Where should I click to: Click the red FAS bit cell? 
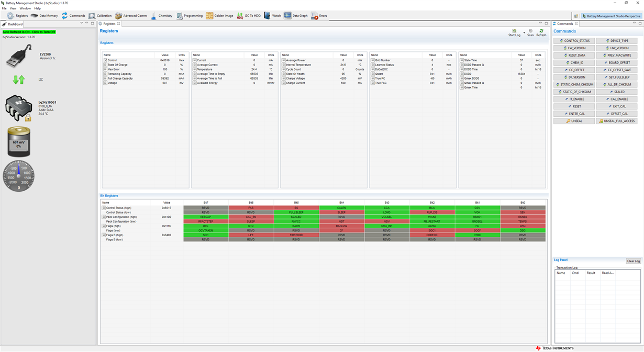[251, 208]
